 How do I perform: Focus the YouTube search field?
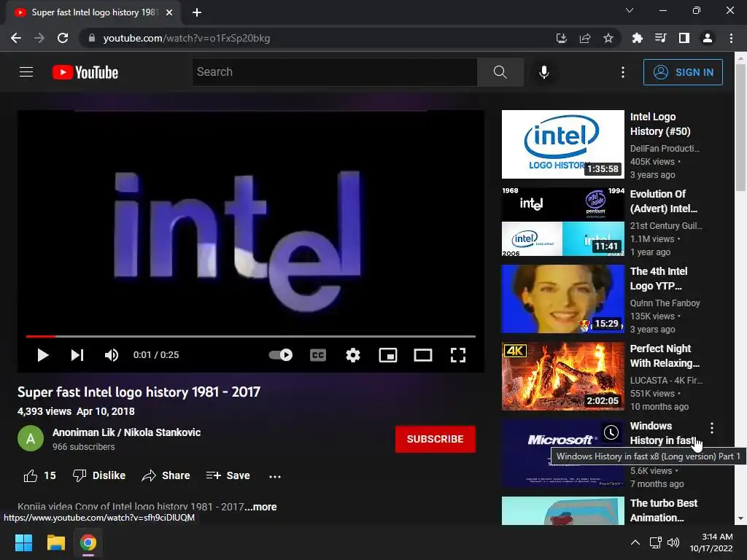click(x=334, y=72)
